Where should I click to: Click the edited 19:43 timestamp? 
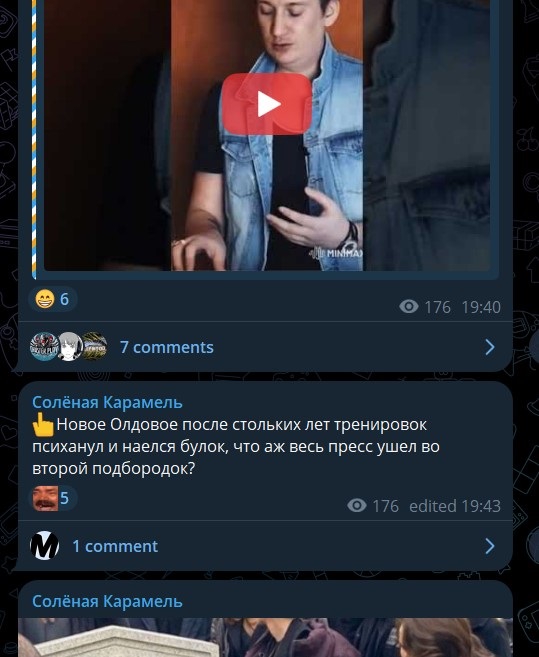tap(455, 506)
